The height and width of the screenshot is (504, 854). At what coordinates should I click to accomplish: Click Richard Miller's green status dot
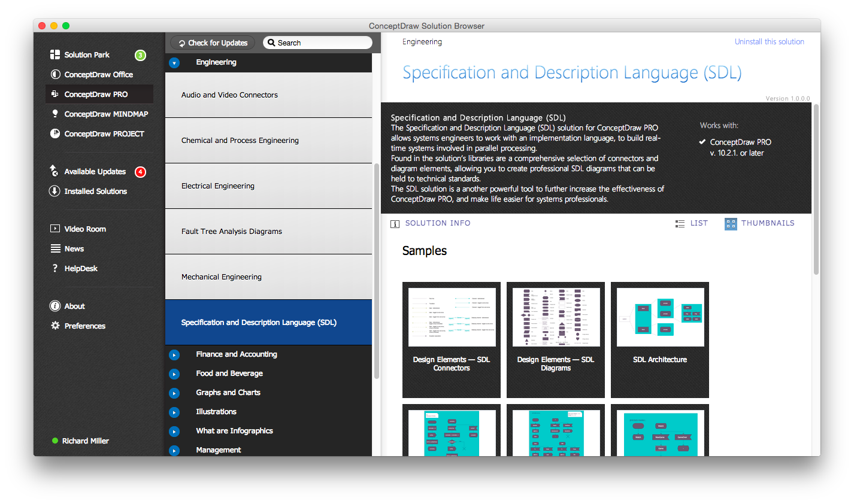pos(55,441)
